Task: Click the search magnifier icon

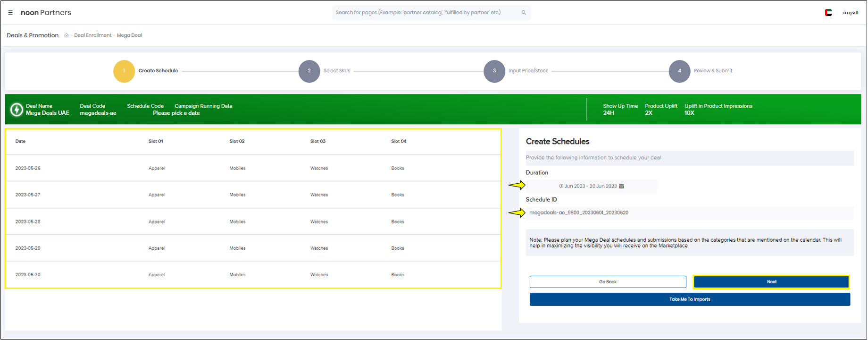Action: point(524,13)
